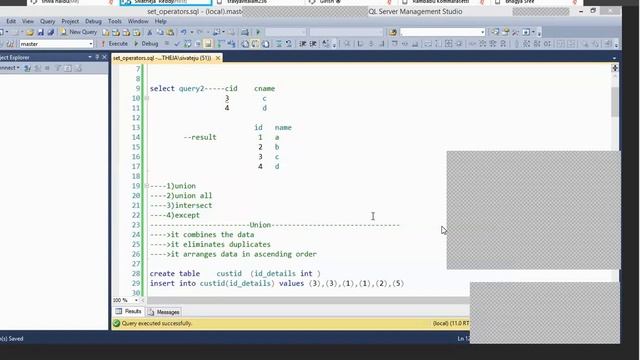Screen dimensions: 640x360
Task: Click the New Query toolbar button
Action: [79, 32]
